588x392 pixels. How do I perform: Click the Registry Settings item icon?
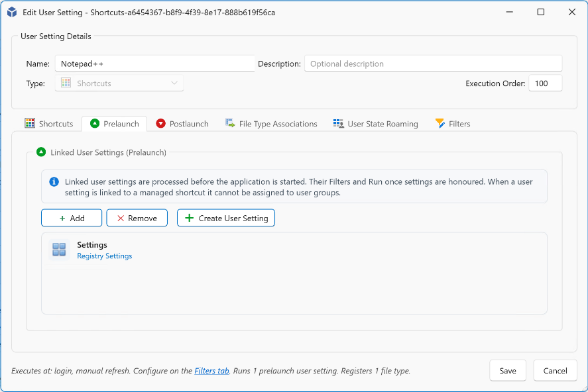59,250
